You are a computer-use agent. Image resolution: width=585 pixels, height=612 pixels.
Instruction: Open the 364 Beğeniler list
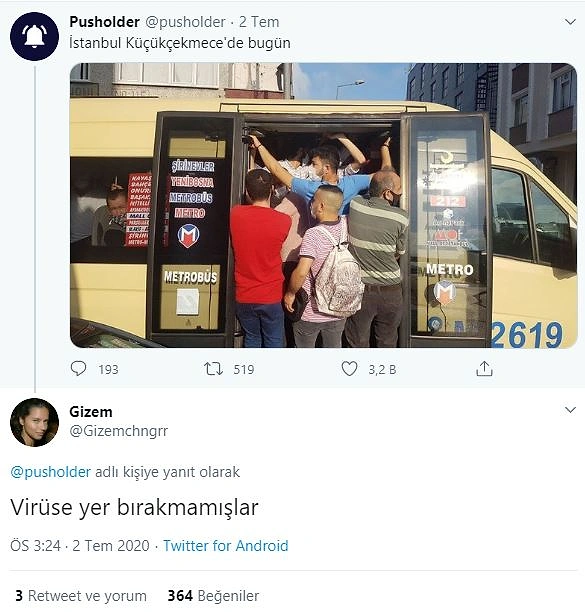click(213, 596)
